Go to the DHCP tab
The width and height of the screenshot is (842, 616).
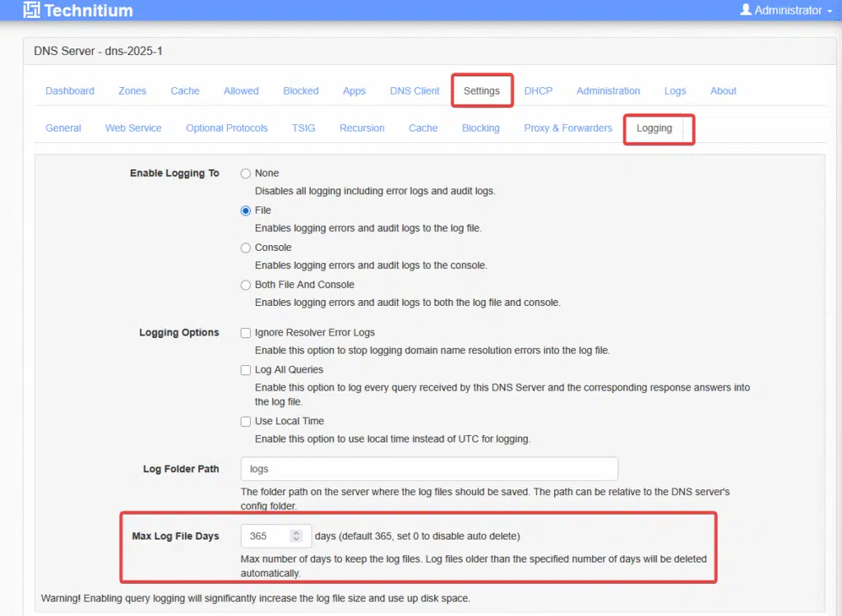coord(539,91)
